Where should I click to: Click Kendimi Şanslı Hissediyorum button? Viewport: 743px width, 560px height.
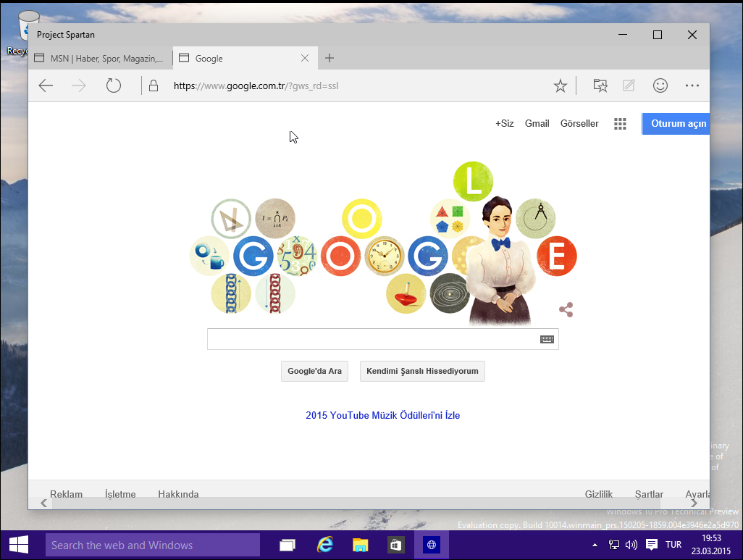pos(422,371)
